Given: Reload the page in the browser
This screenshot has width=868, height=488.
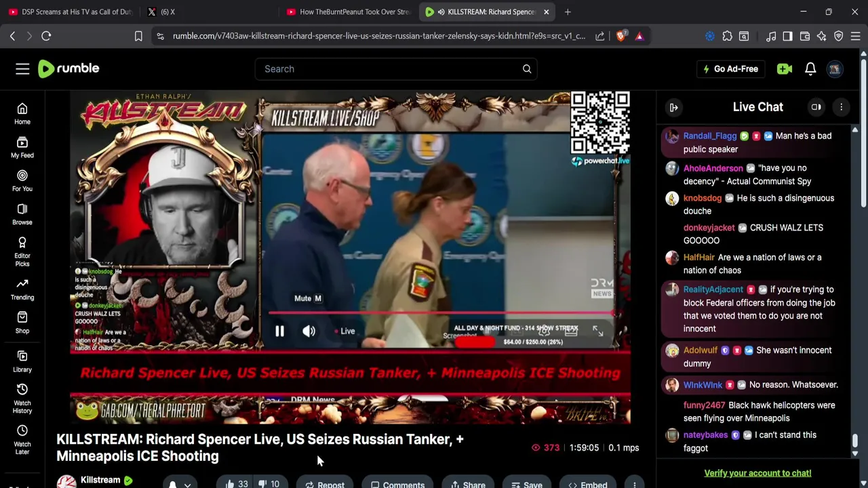Looking at the screenshot, I should coord(46,36).
